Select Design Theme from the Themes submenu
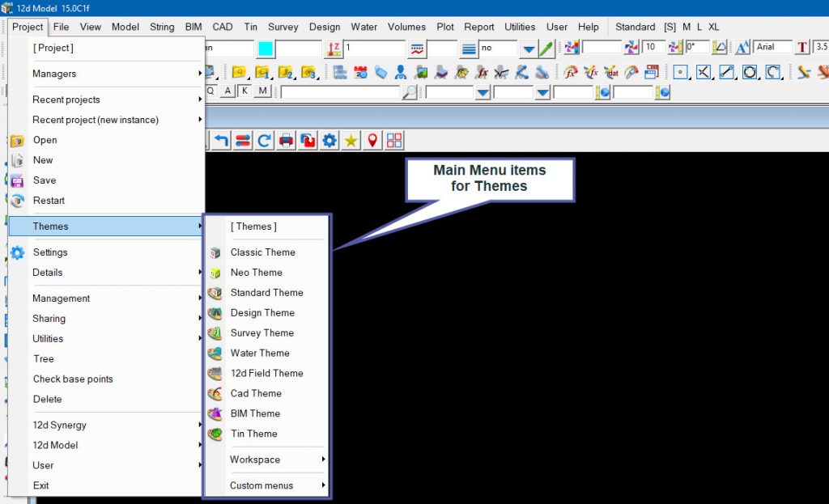 click(x=262, y=313)
